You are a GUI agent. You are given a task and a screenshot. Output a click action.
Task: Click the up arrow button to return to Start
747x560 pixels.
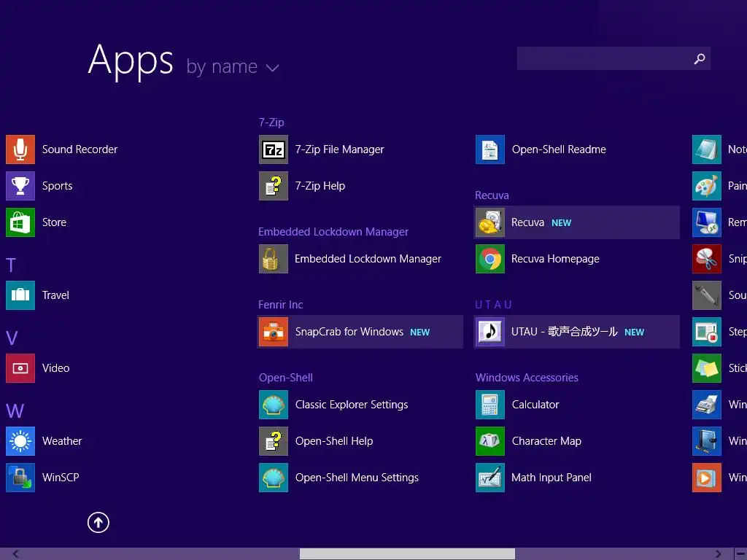[x=98, y=523]
